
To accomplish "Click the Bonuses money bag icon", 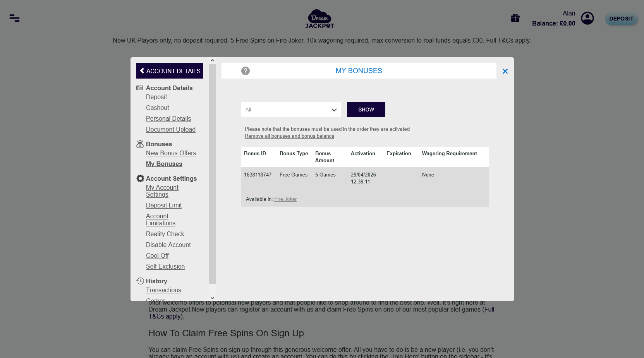I will click(140, 144).
